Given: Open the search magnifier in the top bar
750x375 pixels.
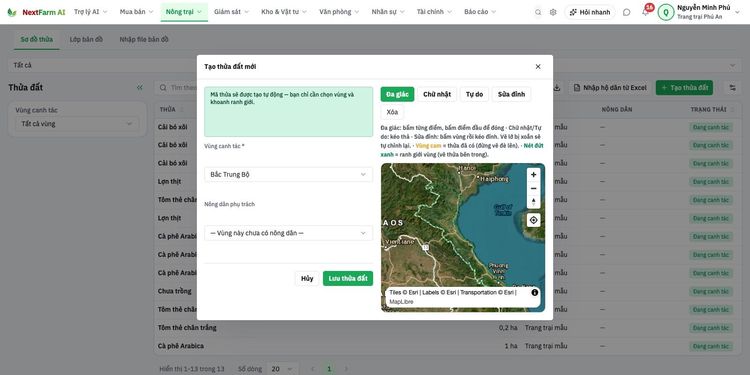Looking at the screenshot, I should point(538,12).
